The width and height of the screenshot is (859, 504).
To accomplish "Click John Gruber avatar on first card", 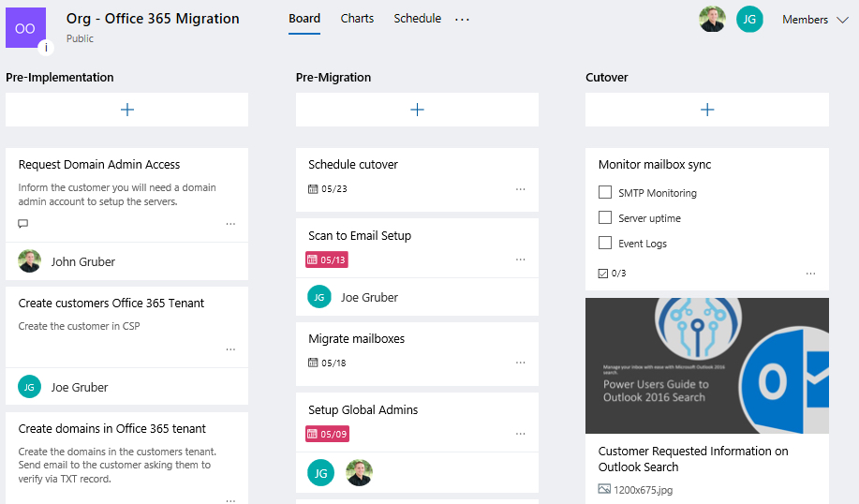I will [x=30, y=261].
